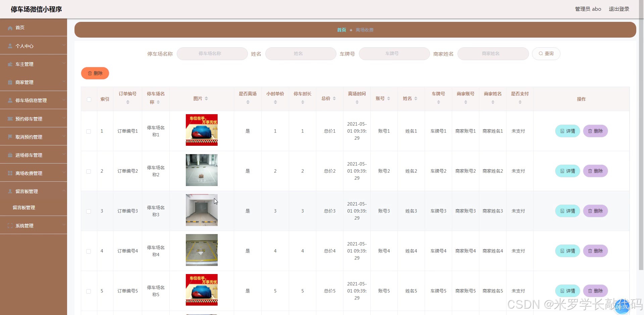This screenshot has height=315, width=644.
Task: Check the checkbox for row 订单编号4
Action: [x=89, y=251]
